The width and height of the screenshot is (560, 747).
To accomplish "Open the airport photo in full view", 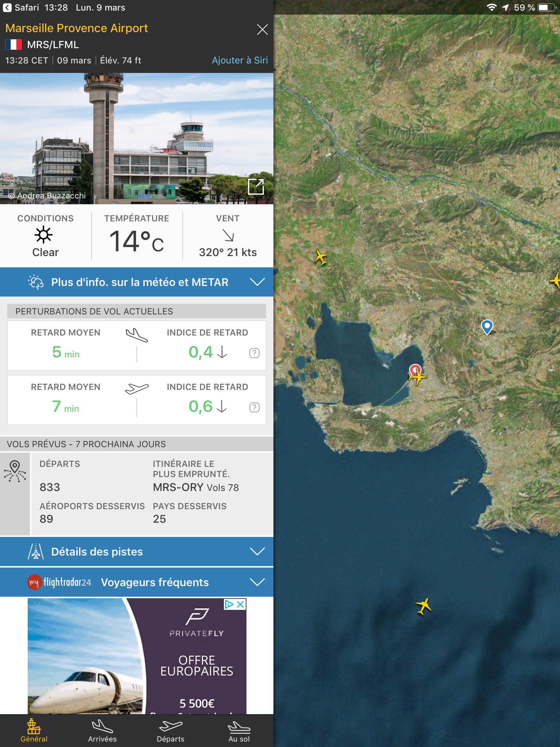I will click(x=256, y=187).
